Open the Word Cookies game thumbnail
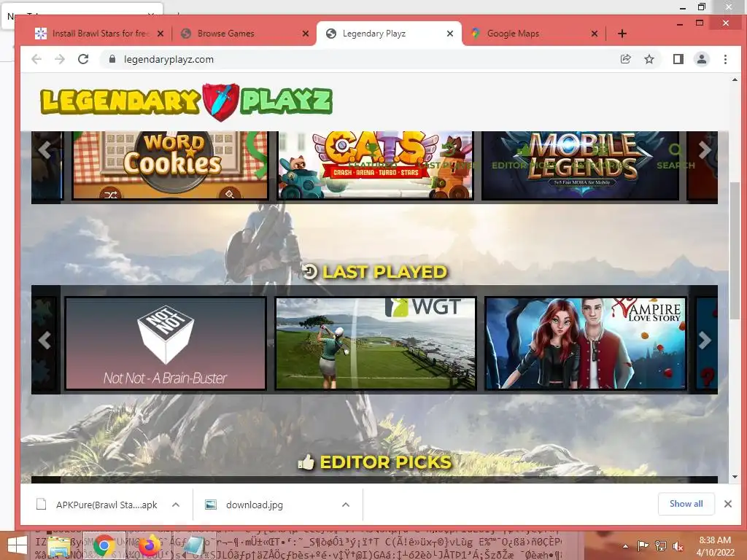Screen dimensions: 747x560 pos(170,166)
